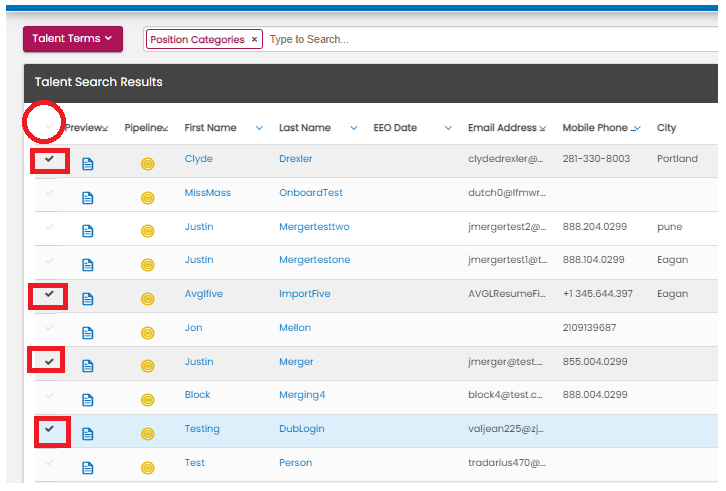This screenshot has height=491, width=726.
Task: Open preview document for Justin Mergertesttwo
Action: coord(88,231)
